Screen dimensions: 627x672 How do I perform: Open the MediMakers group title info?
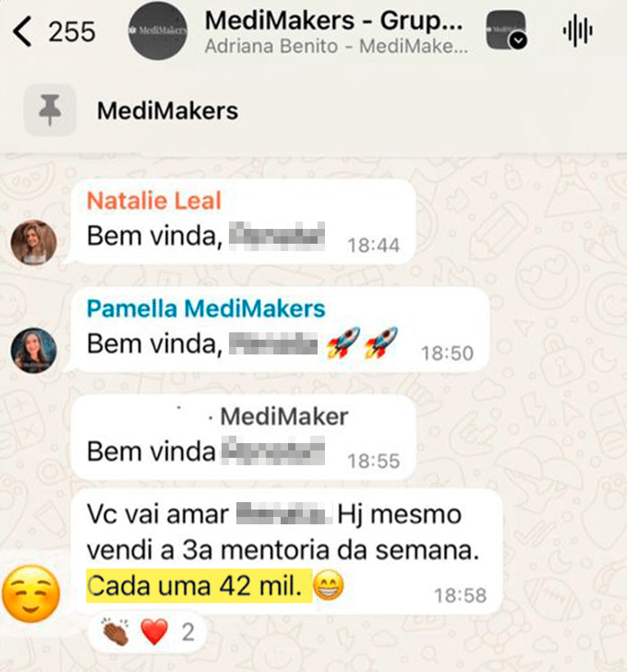pyautogui.click(x=334, y=21)
